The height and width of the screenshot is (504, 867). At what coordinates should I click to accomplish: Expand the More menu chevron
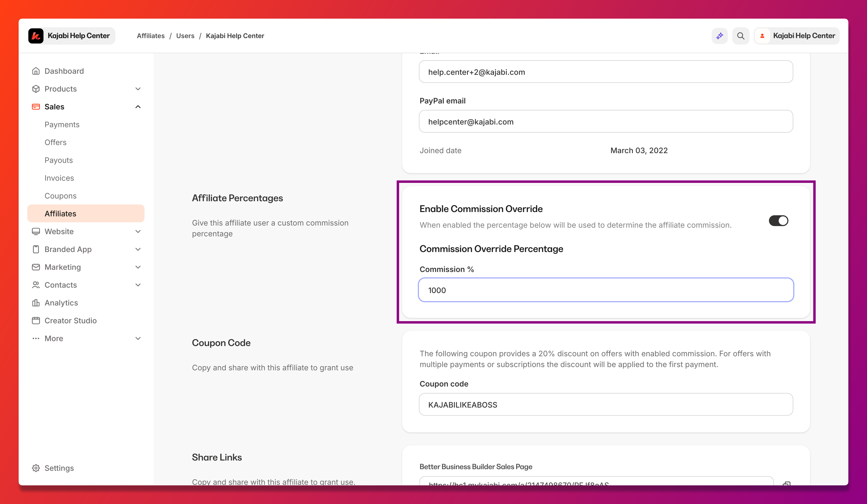pos(138,338)
